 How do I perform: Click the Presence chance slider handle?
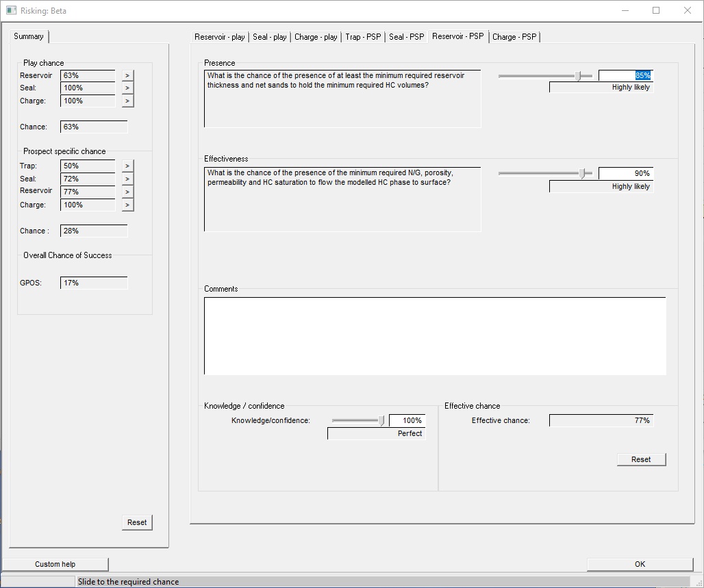(578, 76)
